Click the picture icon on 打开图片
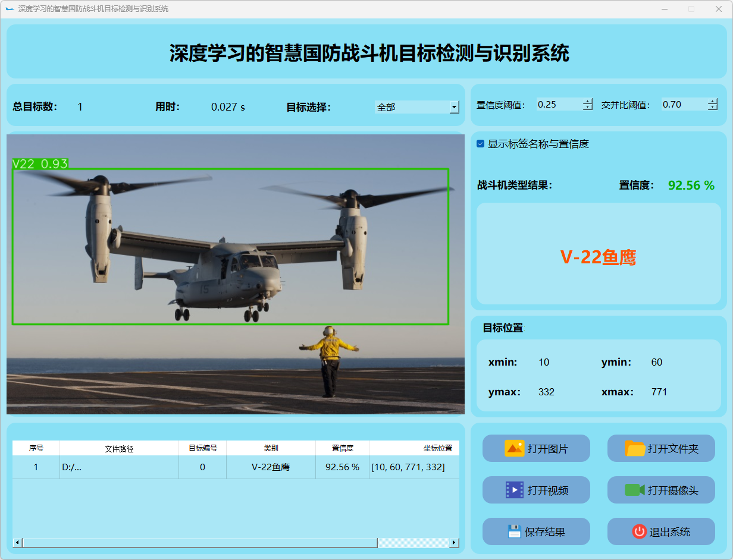The image size is (733, 560). 515,448
